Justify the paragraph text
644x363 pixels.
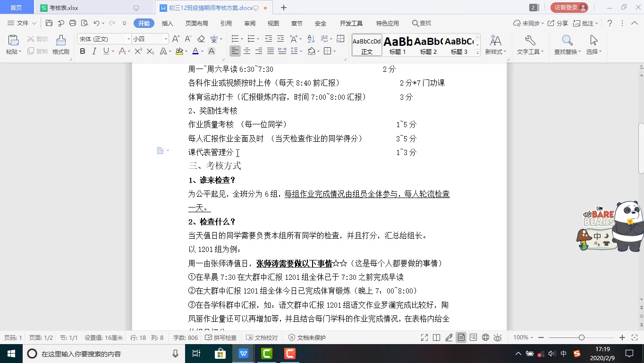pyautogui.click(x=271, y=51)
